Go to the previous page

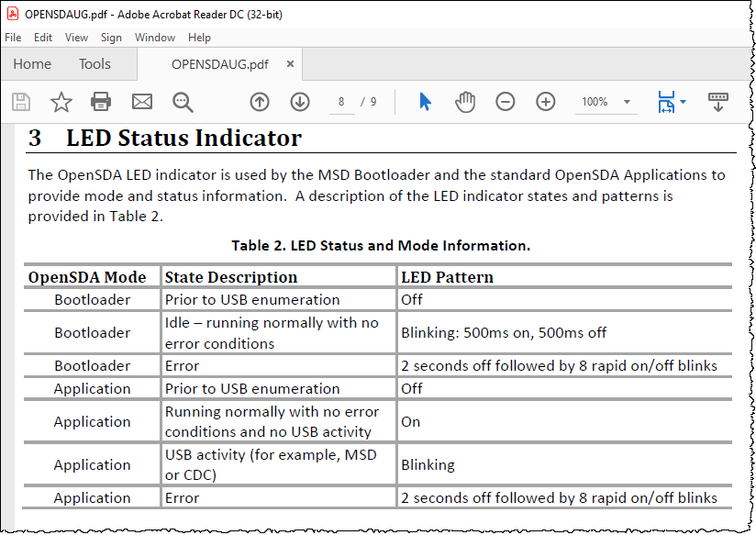(260, 102)
